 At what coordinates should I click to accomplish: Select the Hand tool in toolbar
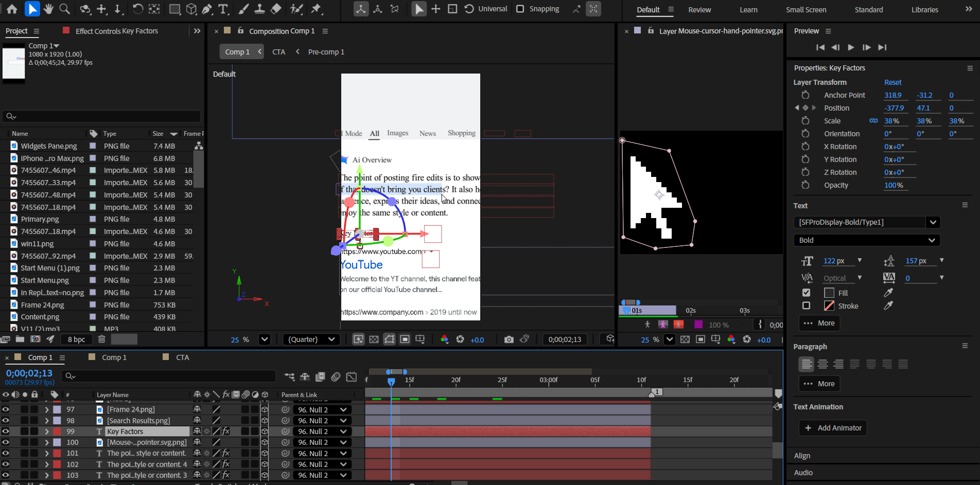pyautogui.click(x=48, y=9)
